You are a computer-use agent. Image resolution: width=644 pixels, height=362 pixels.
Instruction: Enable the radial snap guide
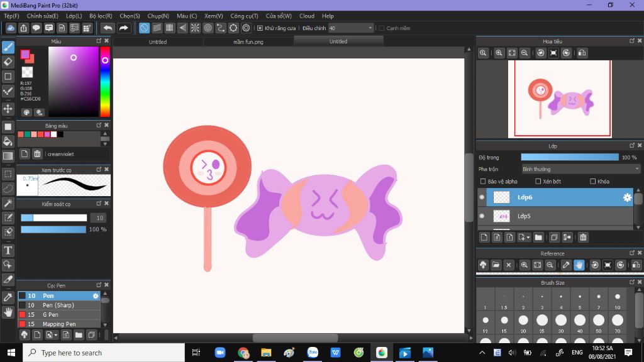coord(195,28)
